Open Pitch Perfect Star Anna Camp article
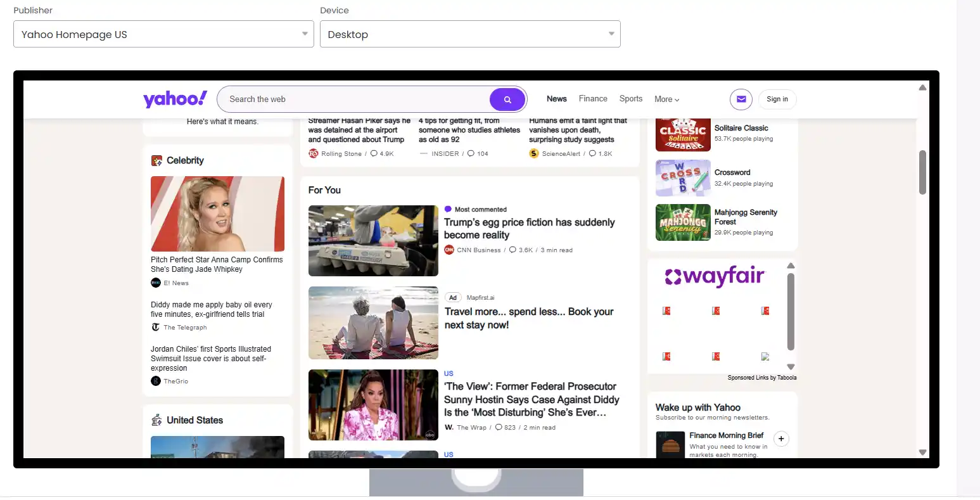The image size is (980, 500). (217, 264)
